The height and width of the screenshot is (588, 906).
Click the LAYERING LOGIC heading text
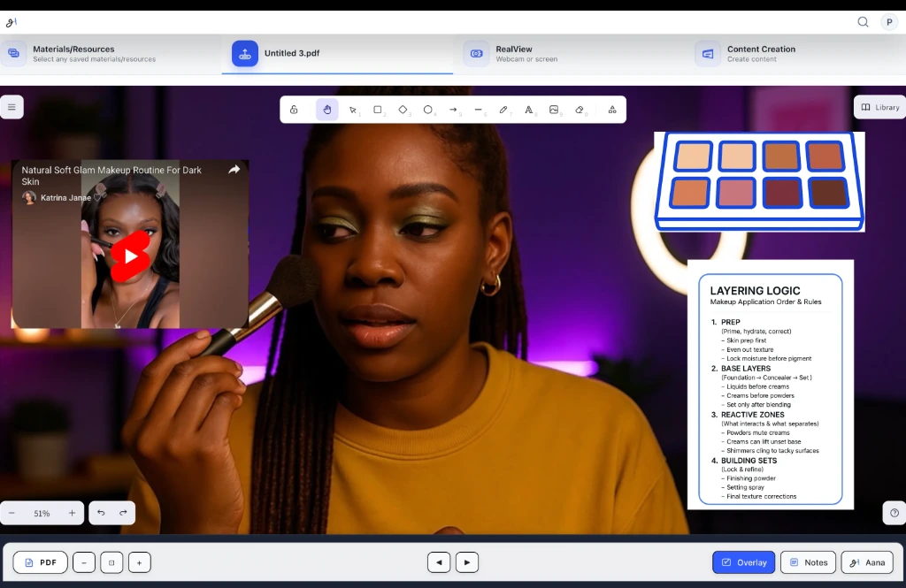pos(755,291)
